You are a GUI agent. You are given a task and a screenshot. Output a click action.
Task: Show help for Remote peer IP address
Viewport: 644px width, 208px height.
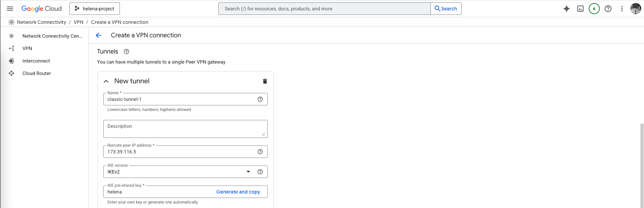pos(260,152)
